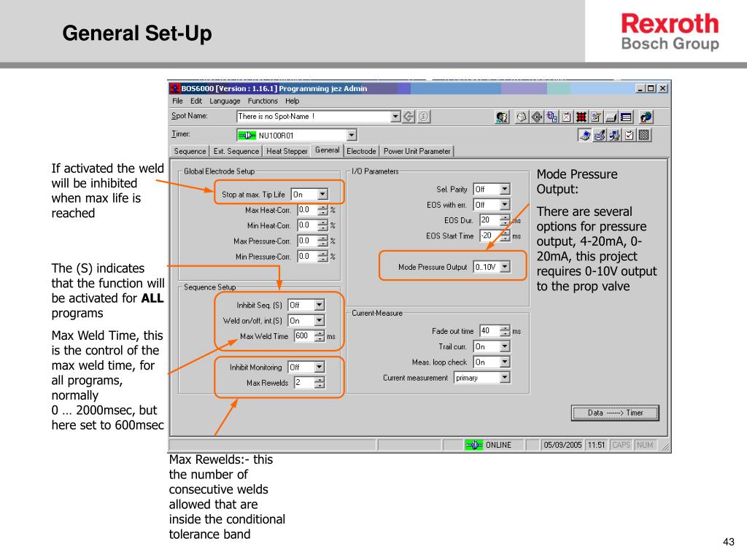Open the File menu
Image resolution: width=747 pixels, height=560 pixels.
click(177, 101)
